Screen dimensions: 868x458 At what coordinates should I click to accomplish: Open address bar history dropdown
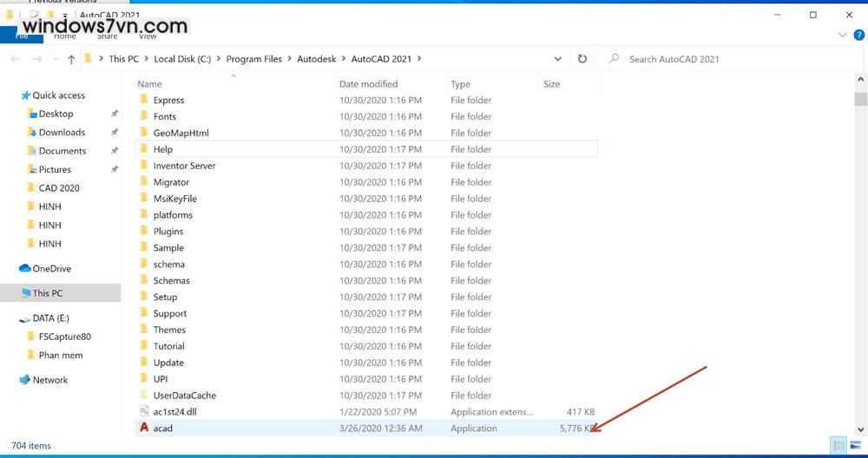(558, 59)
